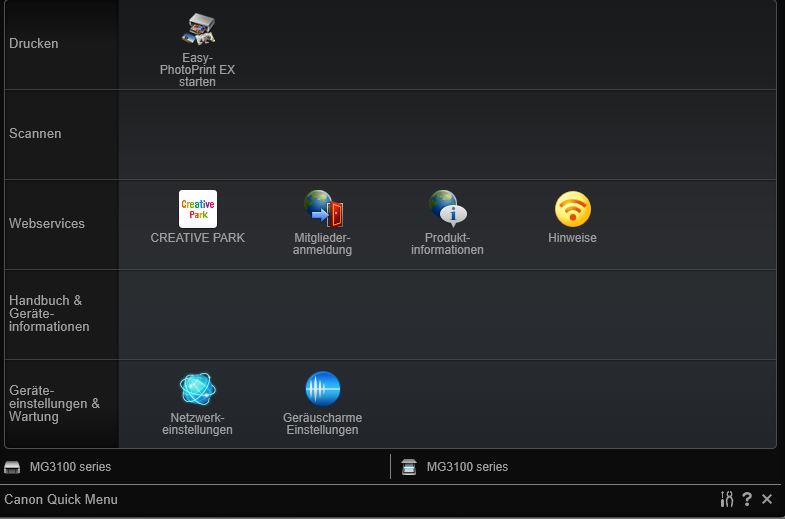
Task: Open the CREATIVE PARK icon
Action: pyautogui.click(x=198, y=209)
